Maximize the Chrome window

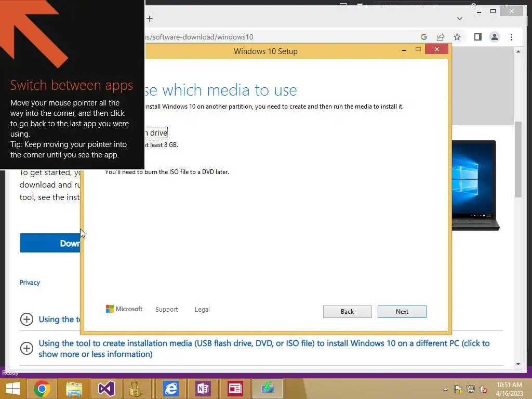pos(493,11)
